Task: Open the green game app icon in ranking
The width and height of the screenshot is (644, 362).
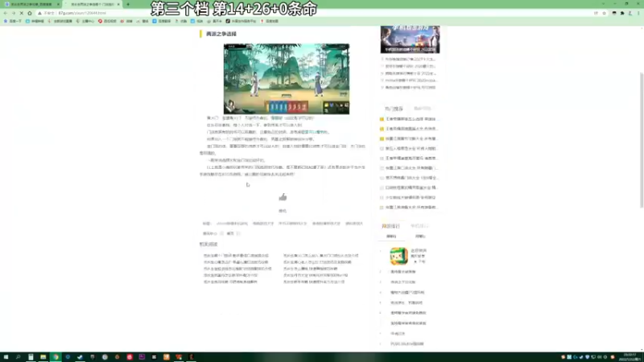Action: click(398, 256)
